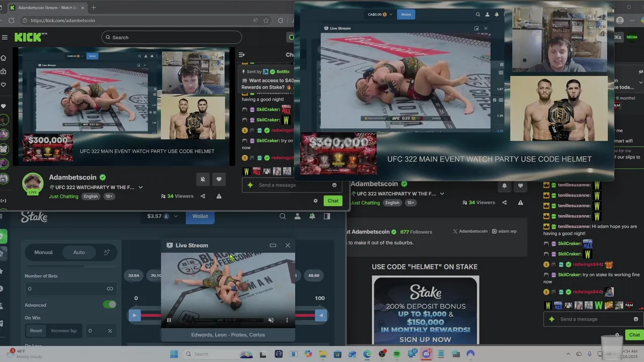Toggle follow heart in background Kick window
Viewport: 644px width, 362px height.
point(520,186)
